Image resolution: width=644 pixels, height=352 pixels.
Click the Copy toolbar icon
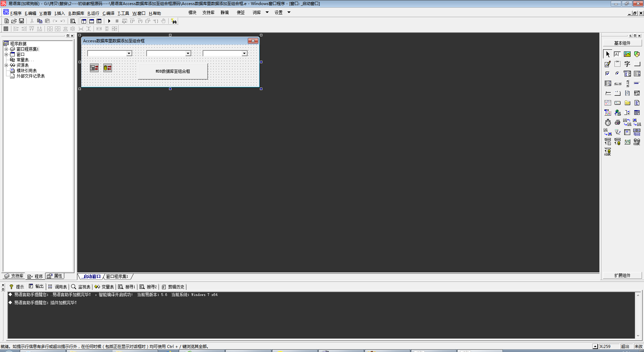[x=40, y=21]
